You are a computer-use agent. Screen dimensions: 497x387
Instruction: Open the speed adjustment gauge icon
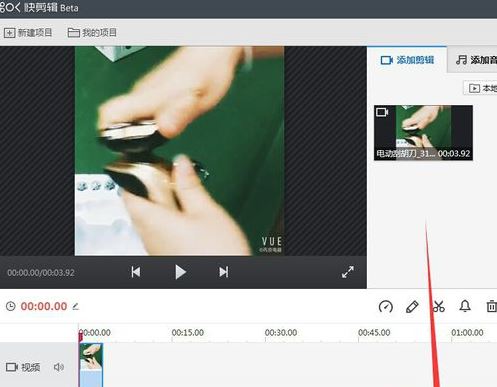tap(386, 306)
